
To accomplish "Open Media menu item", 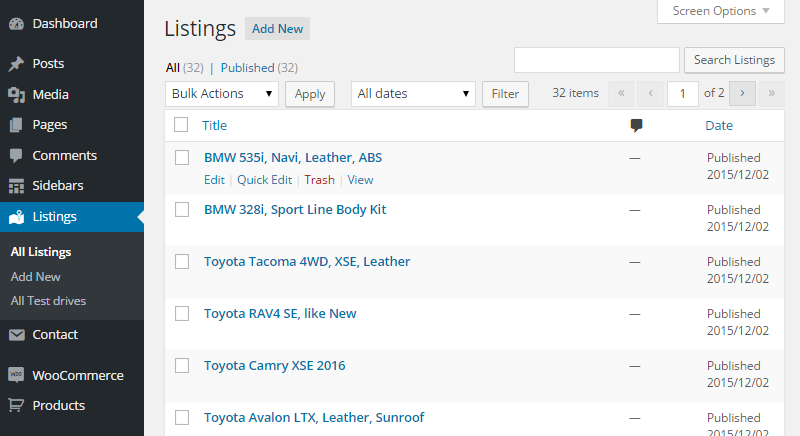I will click(51, 95).
